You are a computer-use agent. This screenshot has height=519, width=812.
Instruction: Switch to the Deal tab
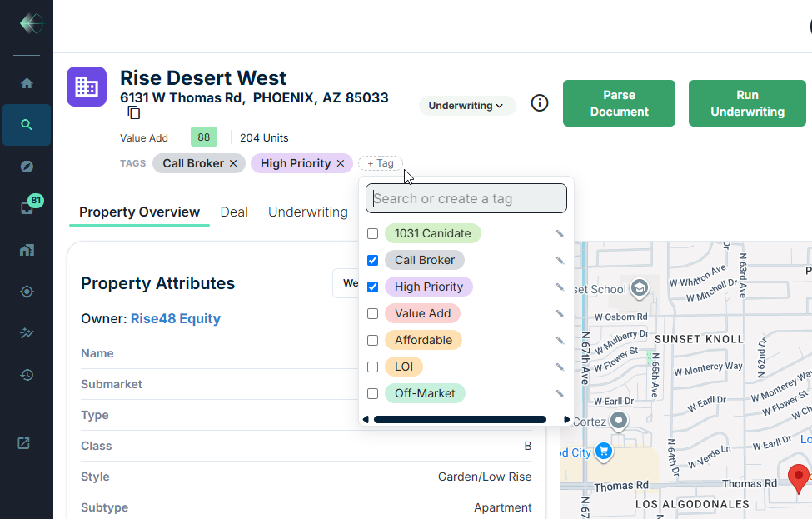pyautogui.click(x=234, y=212)
